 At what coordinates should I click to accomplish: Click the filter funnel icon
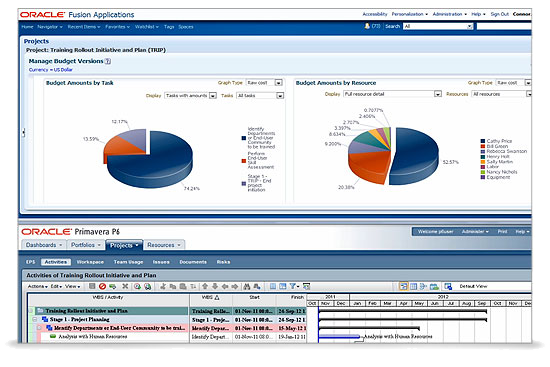point(292,286)
